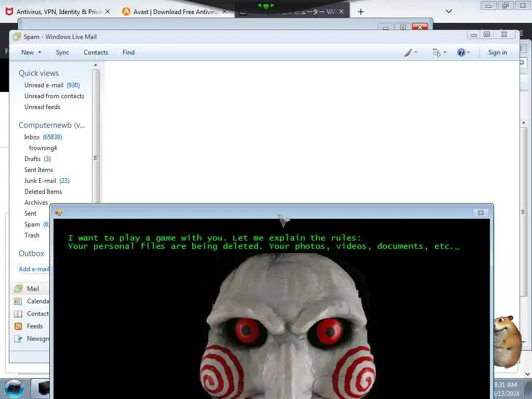Click Sign in button in Live Mail
This screenshot has width=532, height=399.
click(x=497, y=52)
